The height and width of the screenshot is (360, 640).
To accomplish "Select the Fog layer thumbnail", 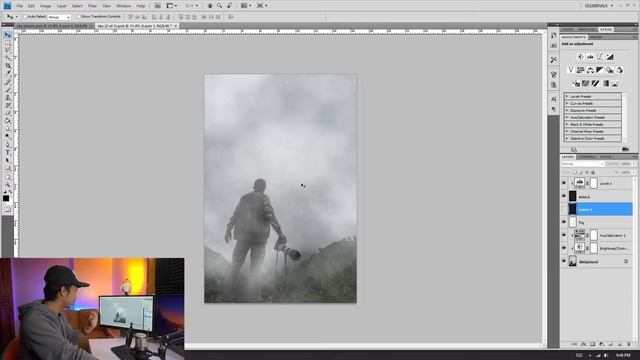I will pos(573,222).
